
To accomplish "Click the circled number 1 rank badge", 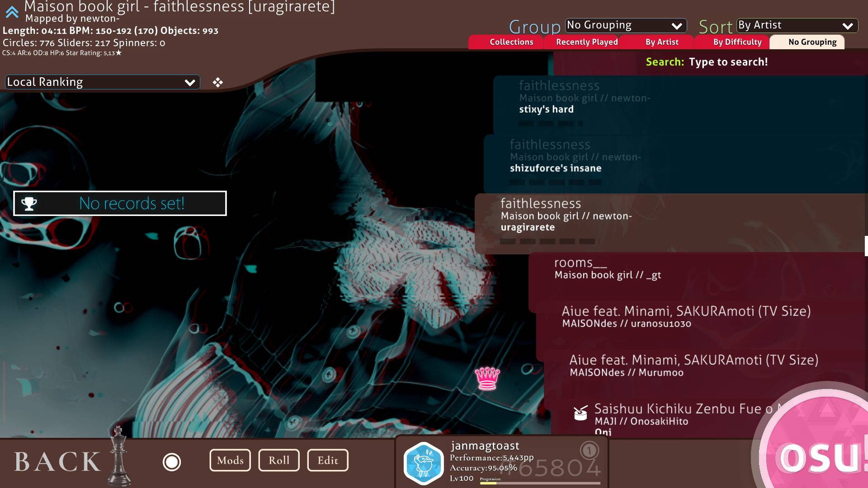I will (x=589, y=450).
